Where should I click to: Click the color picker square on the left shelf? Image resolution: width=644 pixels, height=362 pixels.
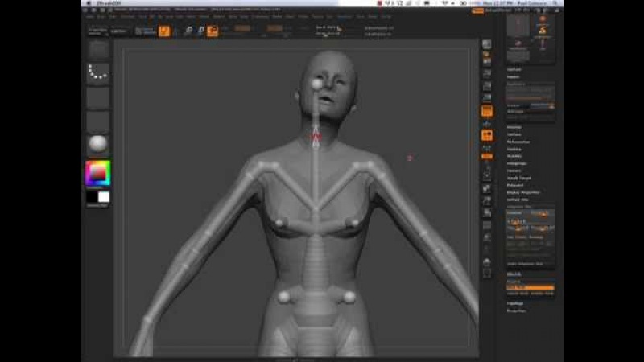pyautogui.click(x=98, y=172)
